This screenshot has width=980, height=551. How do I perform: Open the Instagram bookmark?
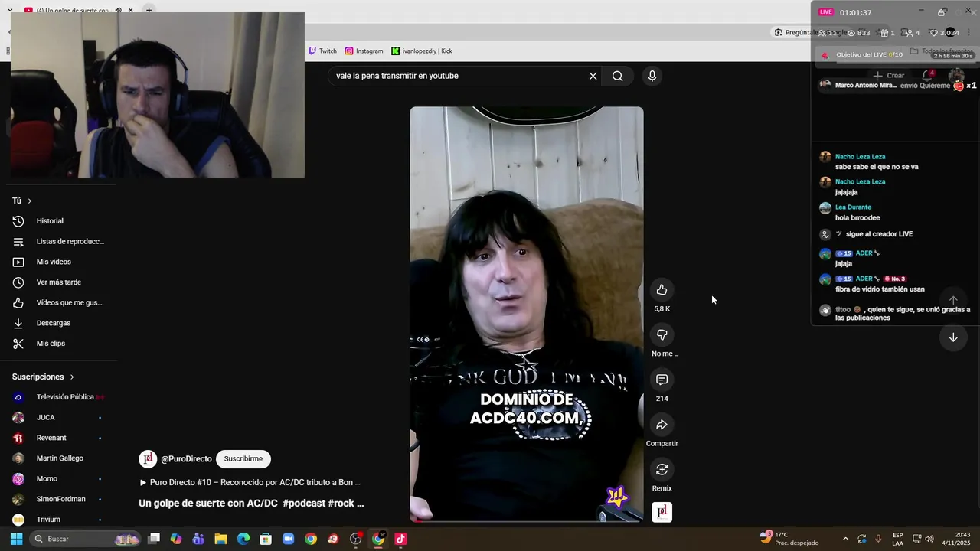[364, 51]
